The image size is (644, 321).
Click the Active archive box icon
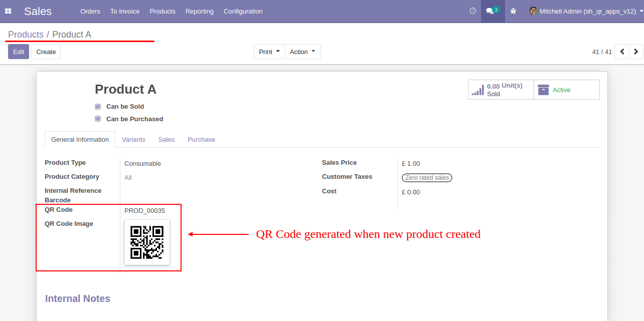tap(543, 90)
